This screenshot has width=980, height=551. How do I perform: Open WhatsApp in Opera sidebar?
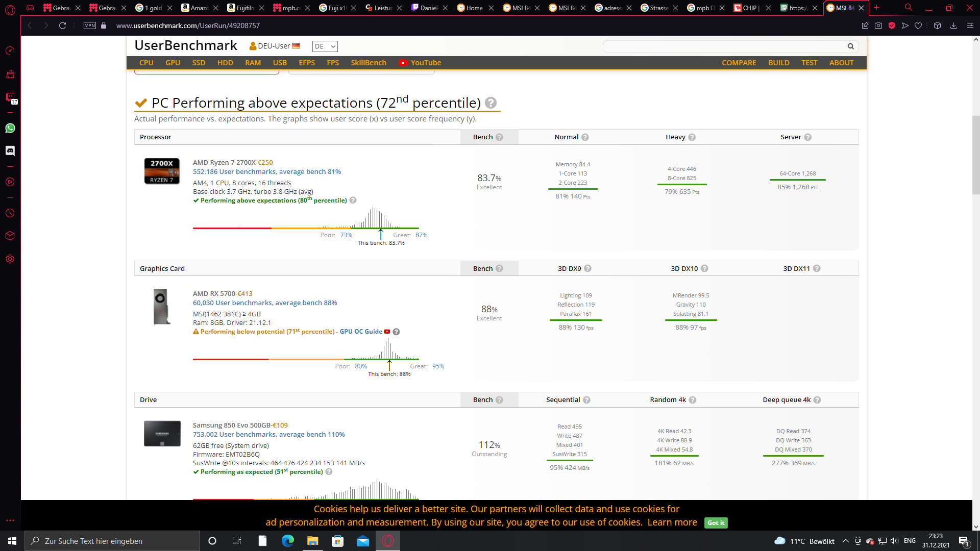[10, 128]
